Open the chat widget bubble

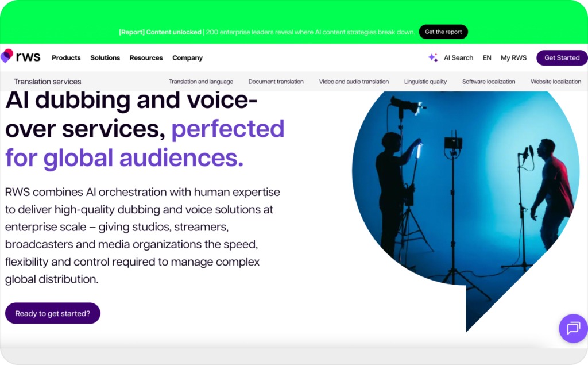click(x=573, y=328)
